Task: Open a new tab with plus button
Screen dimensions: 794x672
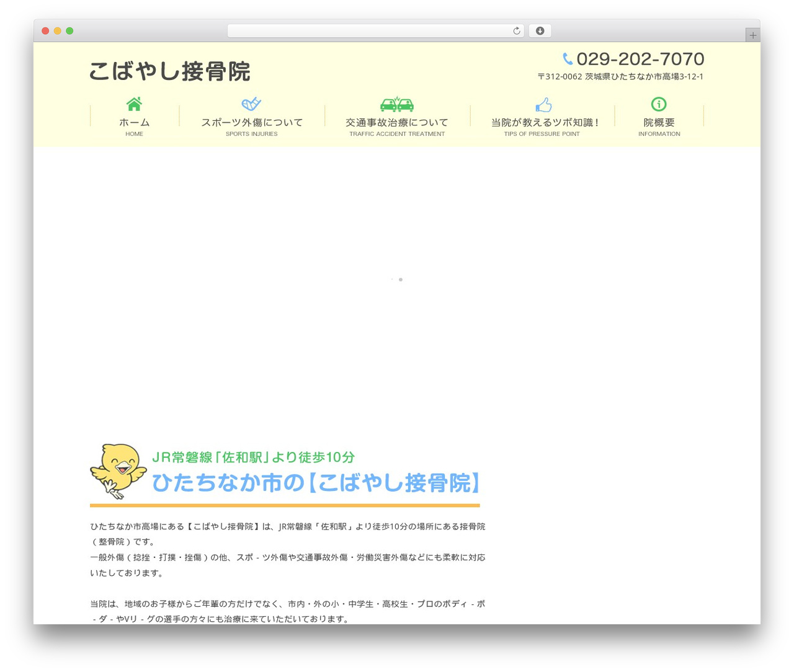Action: 752,35
